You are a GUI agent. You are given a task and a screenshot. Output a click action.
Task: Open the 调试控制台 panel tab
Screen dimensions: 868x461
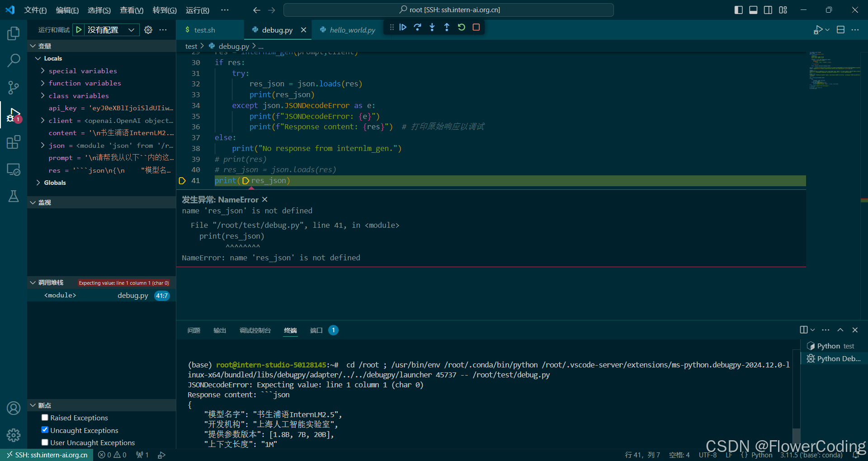pos(255,330)
